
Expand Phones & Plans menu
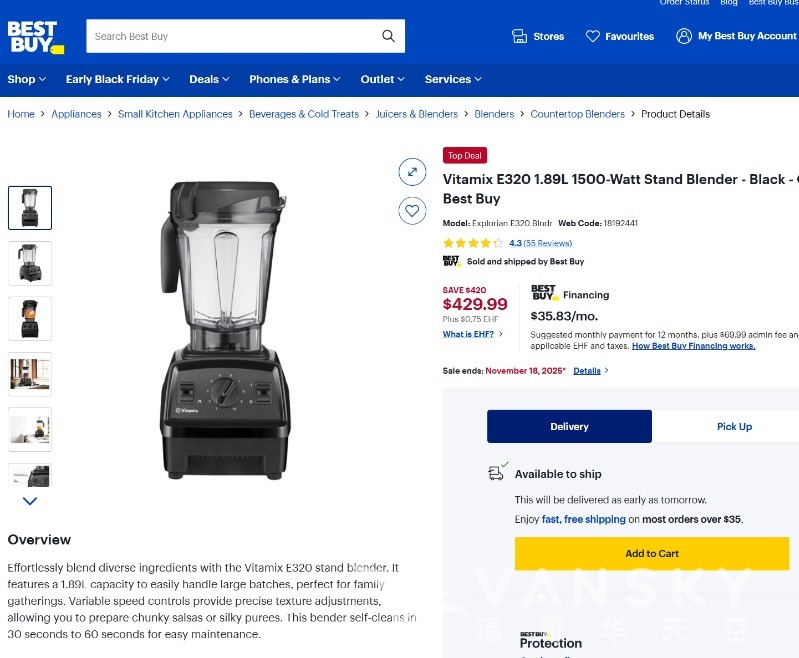click(294, 79)
